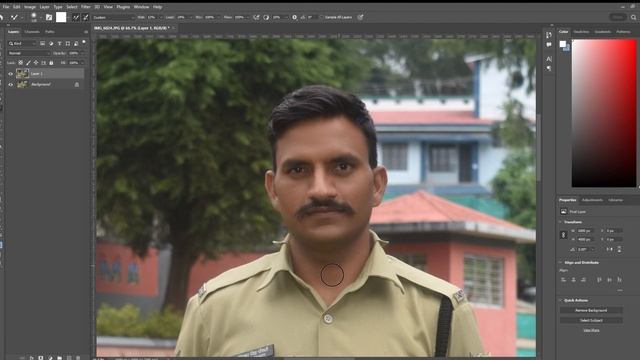Open the Paragraph panel icon in side strip

point(549,69)
